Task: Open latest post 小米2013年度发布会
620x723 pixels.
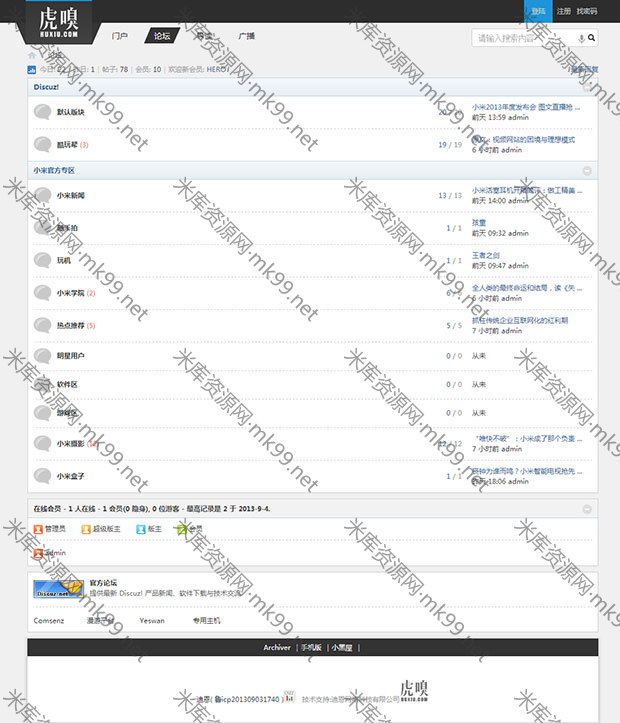Action: click(526, 107)
